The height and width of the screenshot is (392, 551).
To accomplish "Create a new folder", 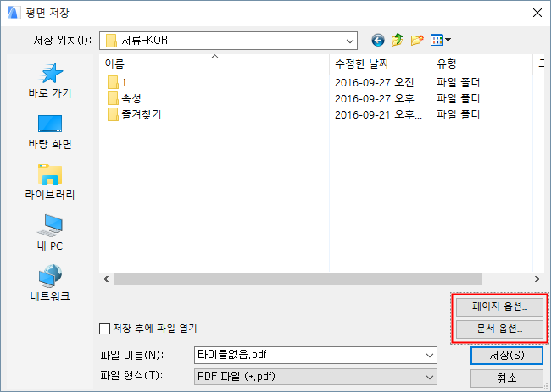I will tap(417, 41).
